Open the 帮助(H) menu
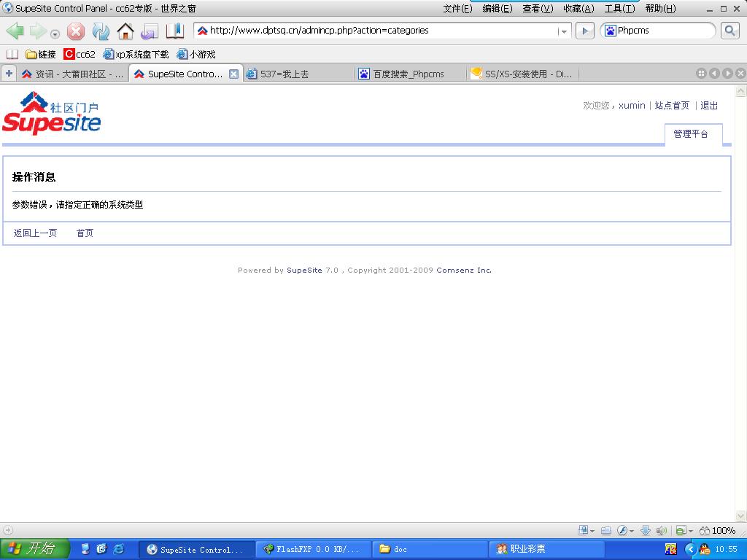 660,9
